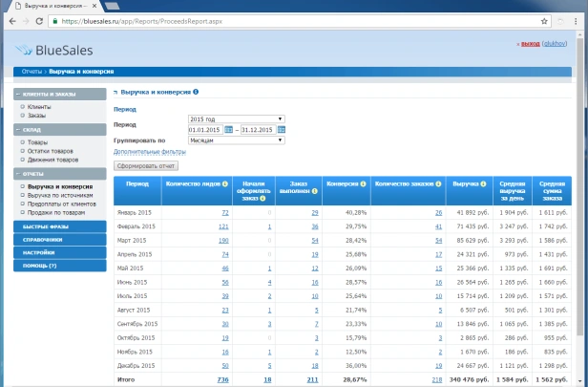Viewport: 588px width, 387px height.
Task: Click info icon in Количество заказов header
Action: [438, 183]
